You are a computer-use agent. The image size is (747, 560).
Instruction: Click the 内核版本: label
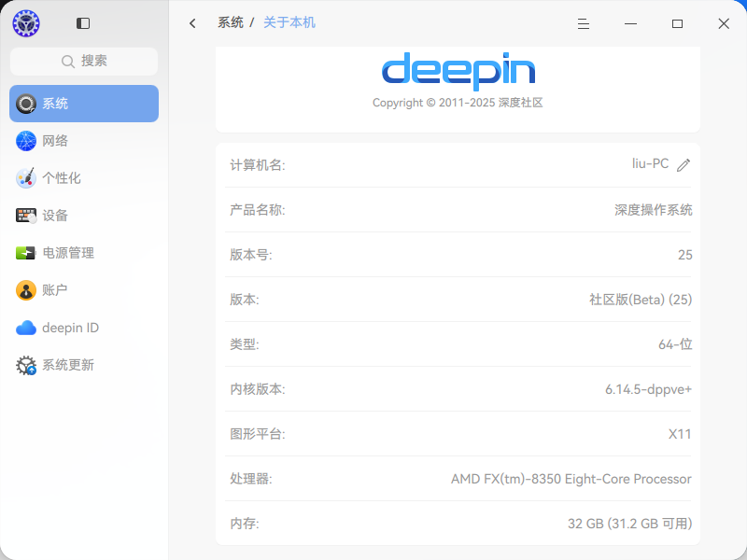tap(258, 389)
